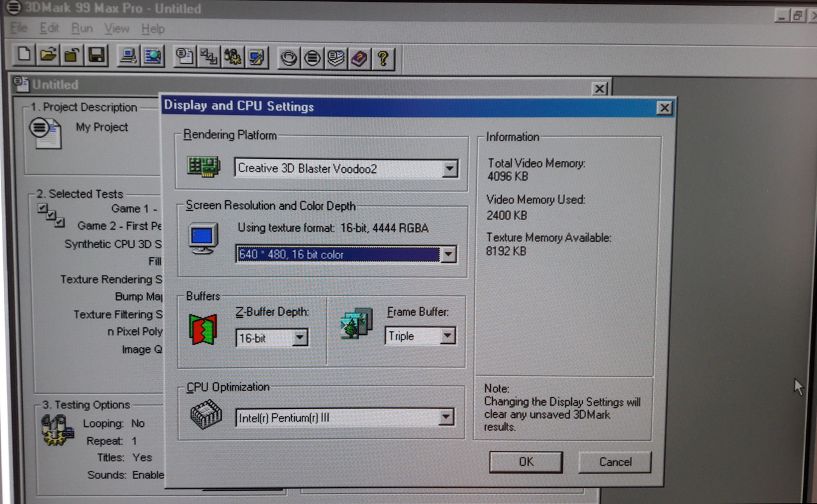Click the 'Looping: No' option text
817x504 pixels.
(x=114, y=423)
